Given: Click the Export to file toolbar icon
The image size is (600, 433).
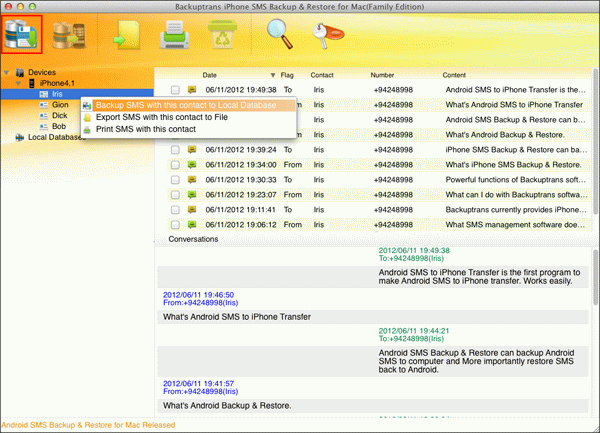Looking at the screenshot, I should click(x=127, y=35).
